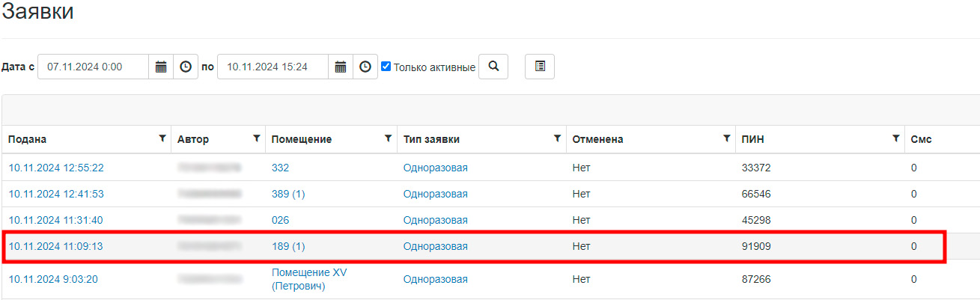980x300 pixels.
Task: Sort by the Смс column header
Action: click(x=921, y=139)
